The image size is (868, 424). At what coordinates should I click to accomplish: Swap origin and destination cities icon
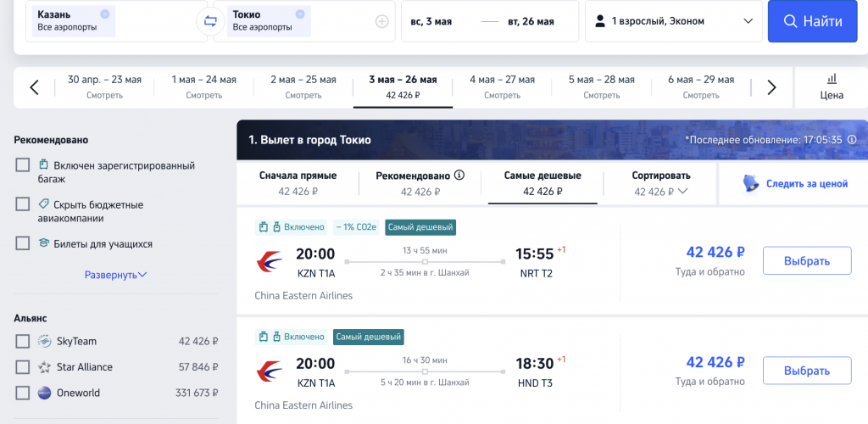point(210,21)
